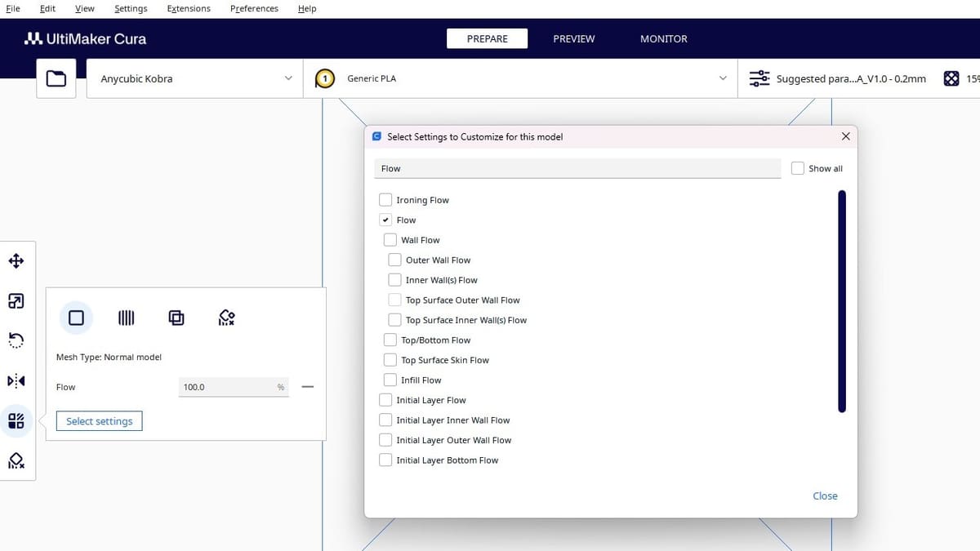Click the extruder 1 material icon

(x=325, y=78)
